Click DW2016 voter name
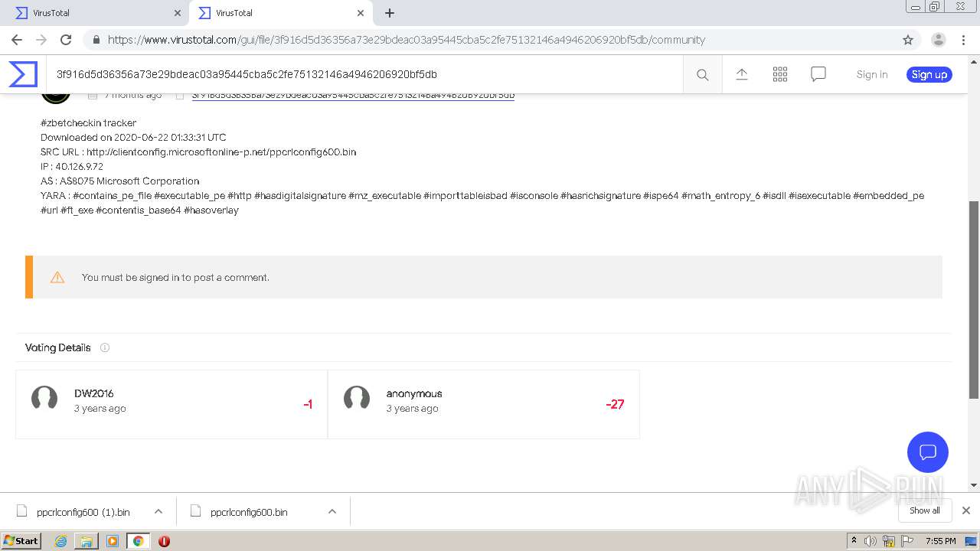This screenshot has width=980, height=551. click(x=94, y=393)
